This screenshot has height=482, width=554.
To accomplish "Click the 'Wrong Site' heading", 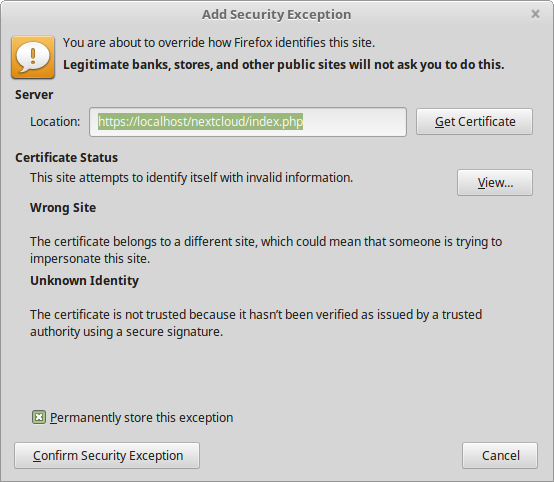I will click(x=63, y=208).
